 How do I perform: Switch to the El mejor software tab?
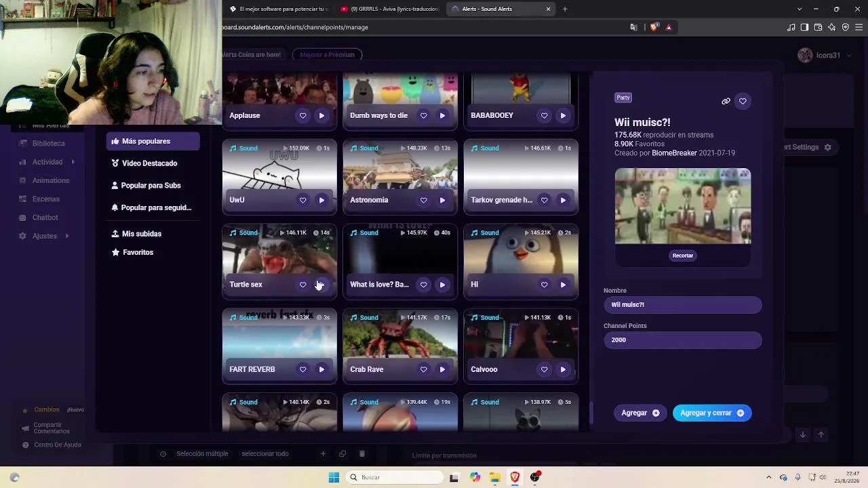point(278,9)
